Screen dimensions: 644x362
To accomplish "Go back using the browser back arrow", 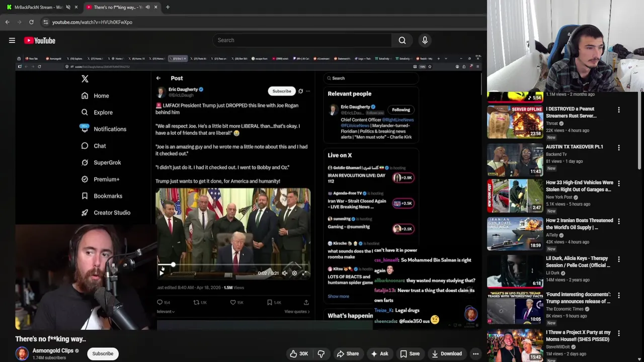I will (x=7, y=22).
